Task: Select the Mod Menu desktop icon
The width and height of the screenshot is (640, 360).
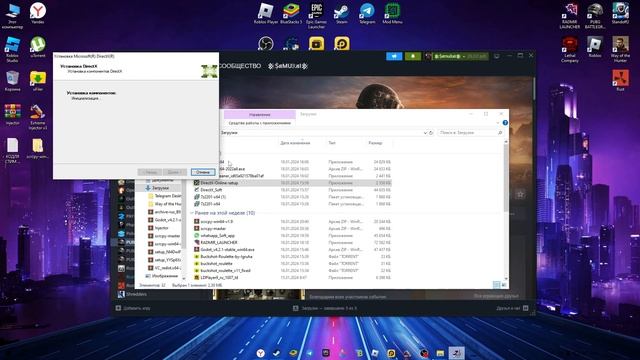Action: 392,13
